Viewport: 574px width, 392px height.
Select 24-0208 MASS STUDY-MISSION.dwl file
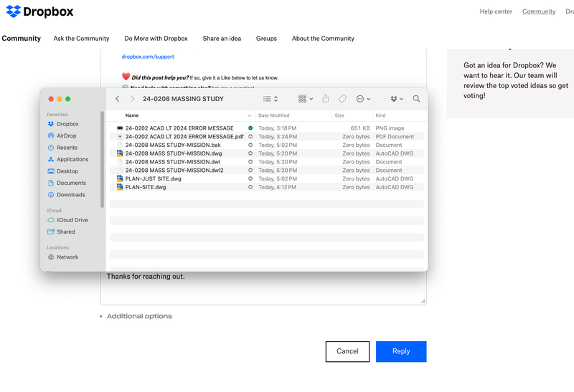pos(267,162)
